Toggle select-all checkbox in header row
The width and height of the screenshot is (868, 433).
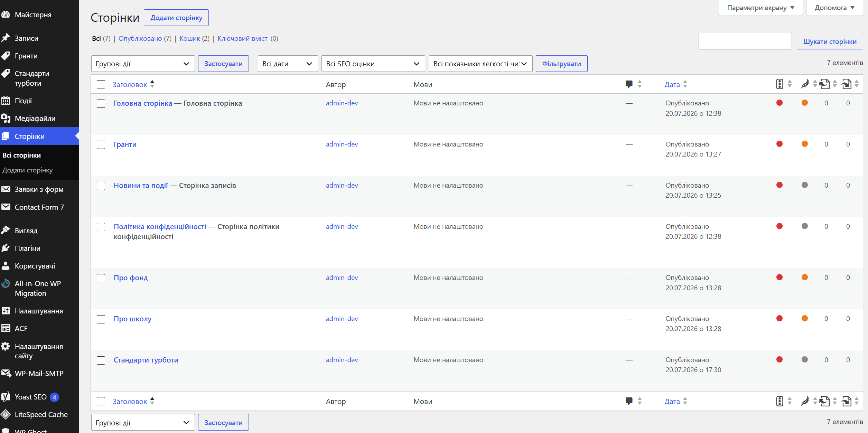point(101,84)
